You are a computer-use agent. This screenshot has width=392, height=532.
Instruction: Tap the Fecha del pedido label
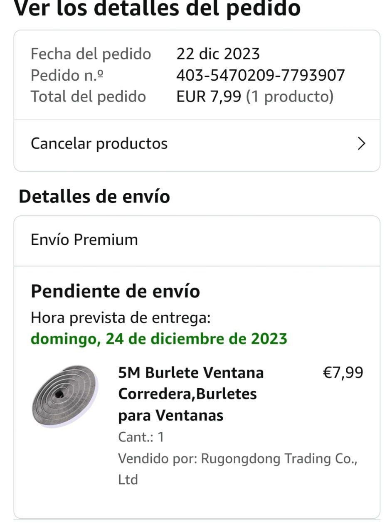(x=91, y=54)
